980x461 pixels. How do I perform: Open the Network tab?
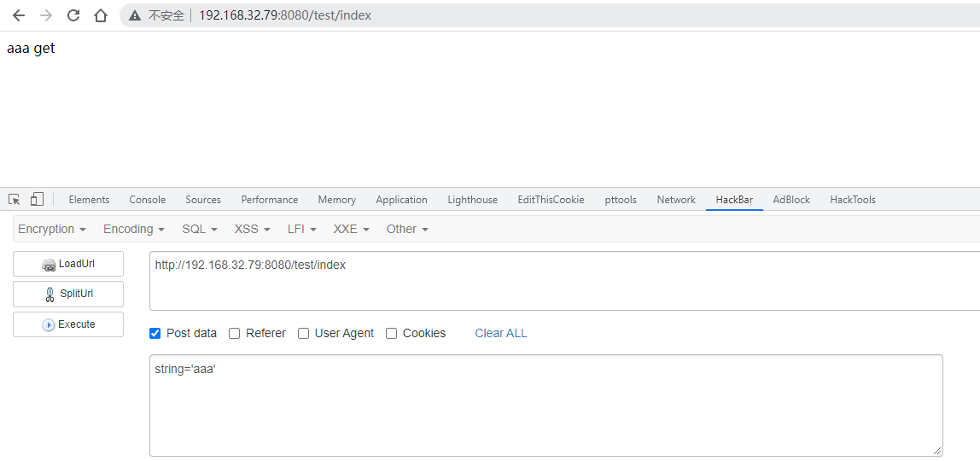676,200
